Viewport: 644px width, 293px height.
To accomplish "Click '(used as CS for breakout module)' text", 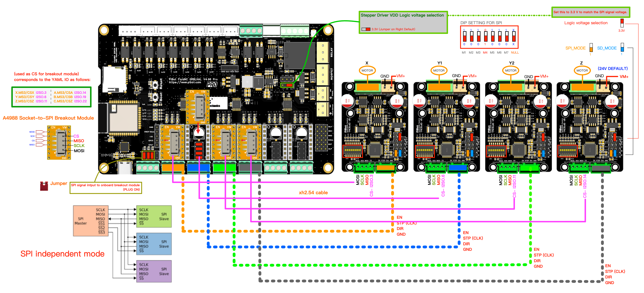I will (47, 74).
